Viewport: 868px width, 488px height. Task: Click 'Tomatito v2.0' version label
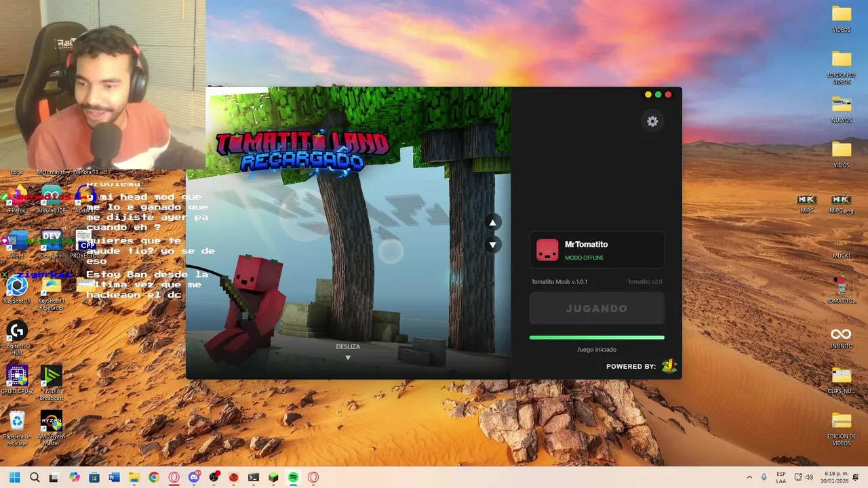[x=645, y=282]
